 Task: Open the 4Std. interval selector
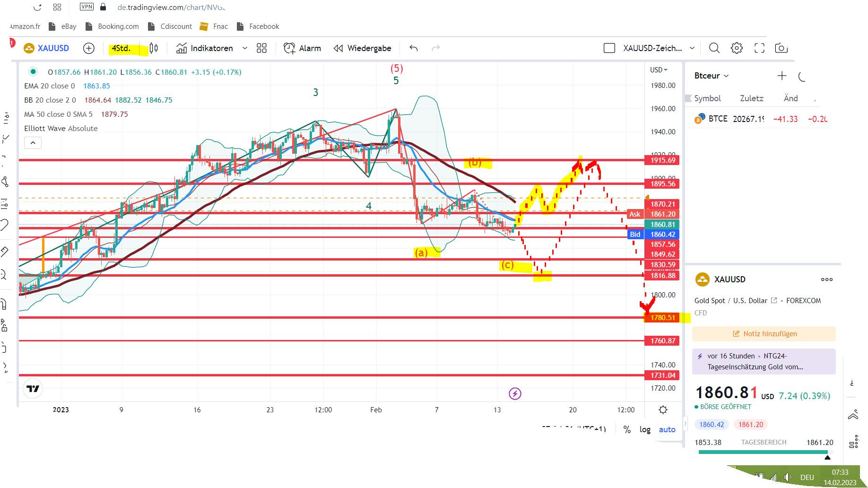pyautogui.click(x=122, y=48)
